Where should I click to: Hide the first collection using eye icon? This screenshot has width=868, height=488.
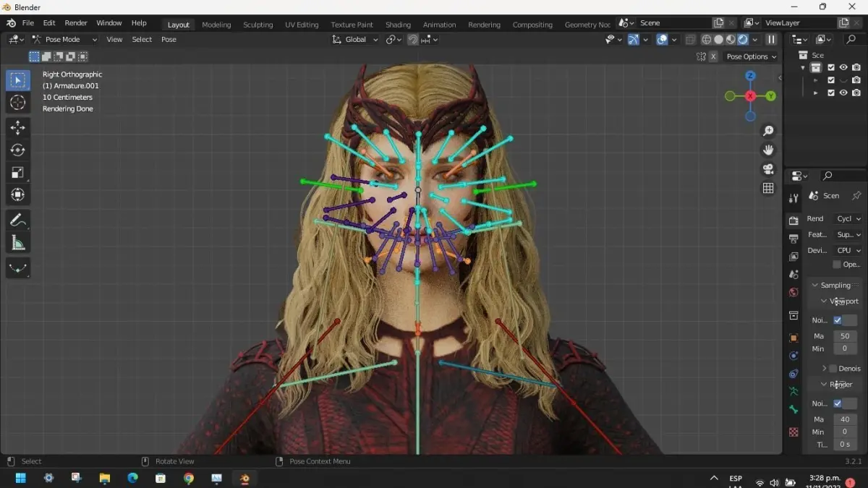[x=843, y=67]
